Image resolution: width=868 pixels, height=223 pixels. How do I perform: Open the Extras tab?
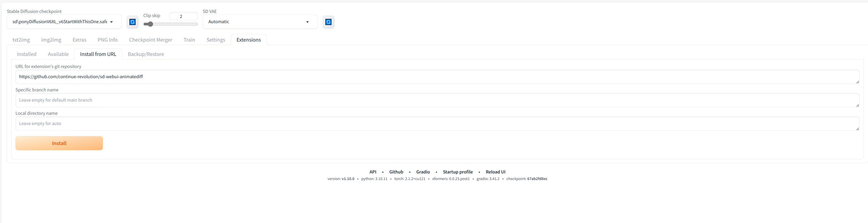(79, 40)
